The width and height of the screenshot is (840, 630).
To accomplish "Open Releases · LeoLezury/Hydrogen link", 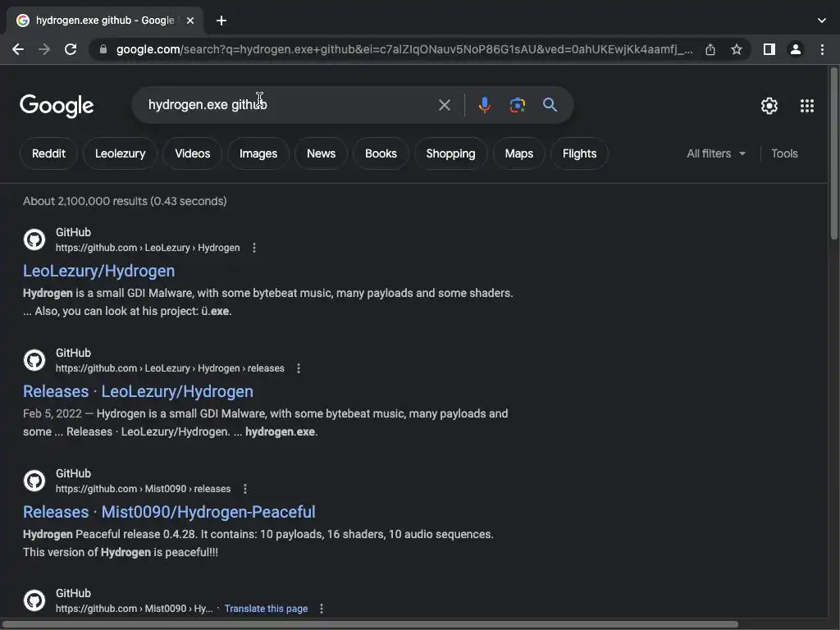I will [138, 391].
